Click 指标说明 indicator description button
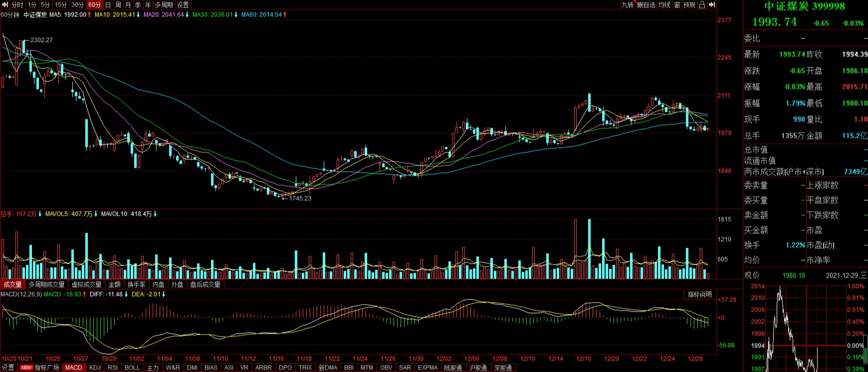The image size is (868, 372). [700, 295]
